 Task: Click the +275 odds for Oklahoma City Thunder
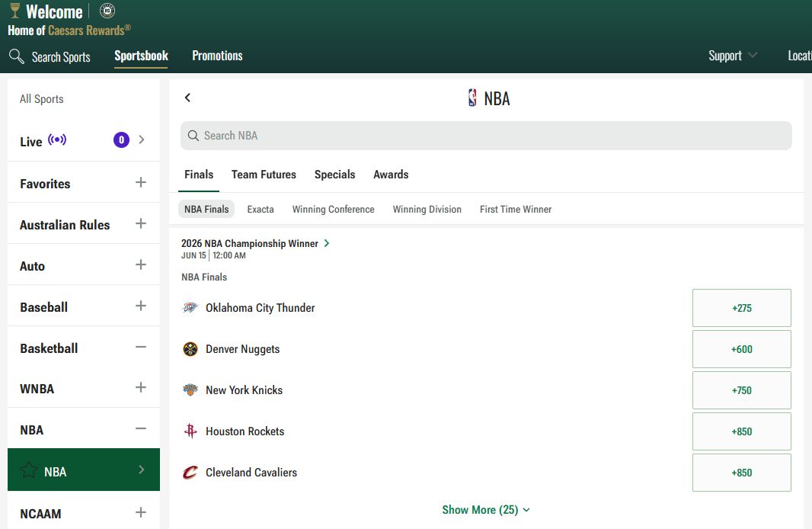coord(741,308)
